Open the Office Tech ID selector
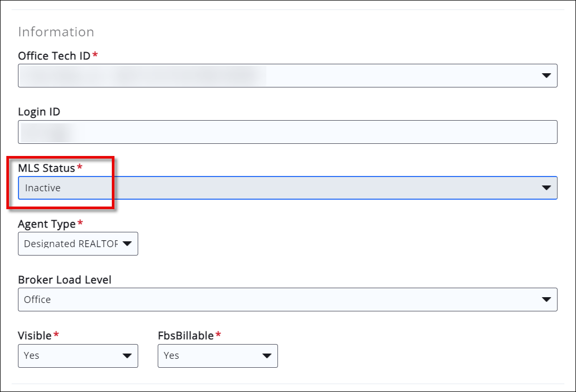This screenshot has width=576, height=392. click(288, 75)
